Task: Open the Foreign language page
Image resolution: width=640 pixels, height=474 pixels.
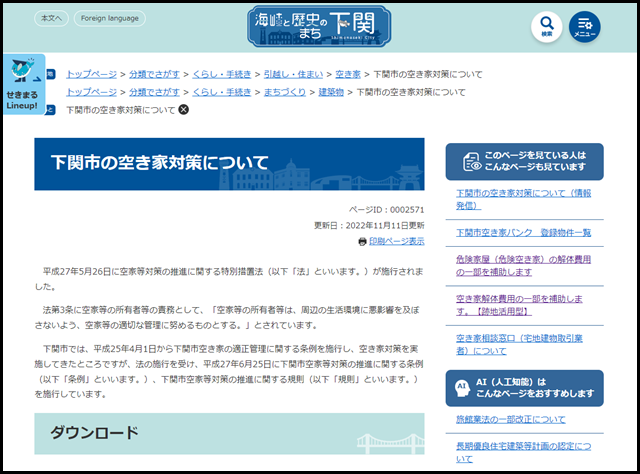Action: coord(110,18)
